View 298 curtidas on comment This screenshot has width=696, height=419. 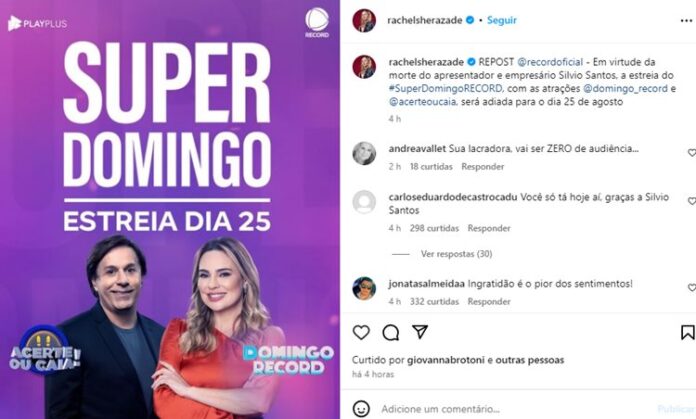click(x=434, y=228)
